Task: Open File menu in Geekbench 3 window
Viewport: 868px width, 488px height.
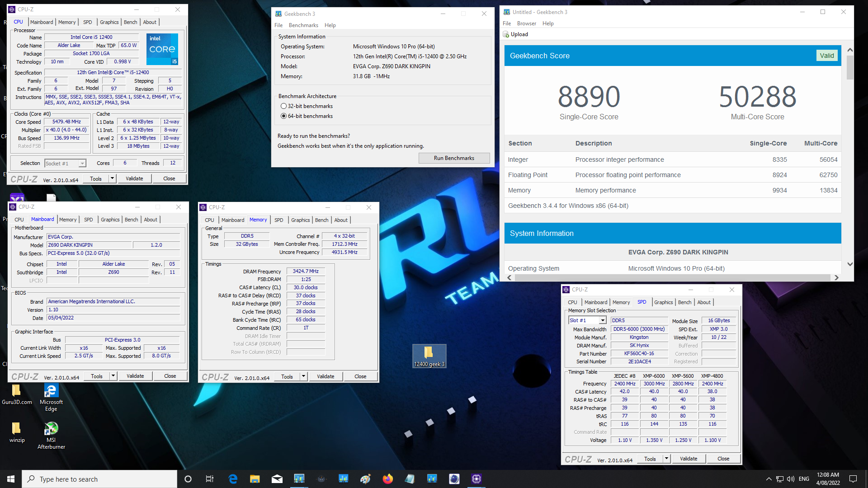Action: (278, 25)
